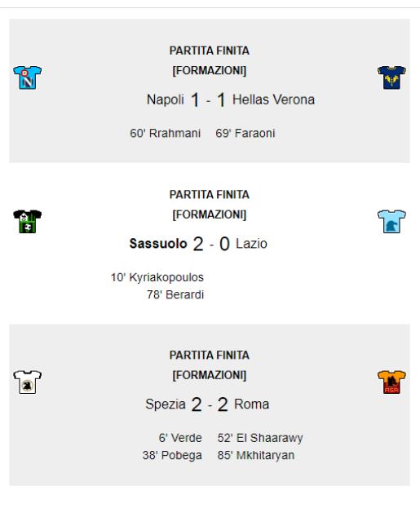Click the Lazio team name
This screenshot has height=508, width=420.
(251, 244)
